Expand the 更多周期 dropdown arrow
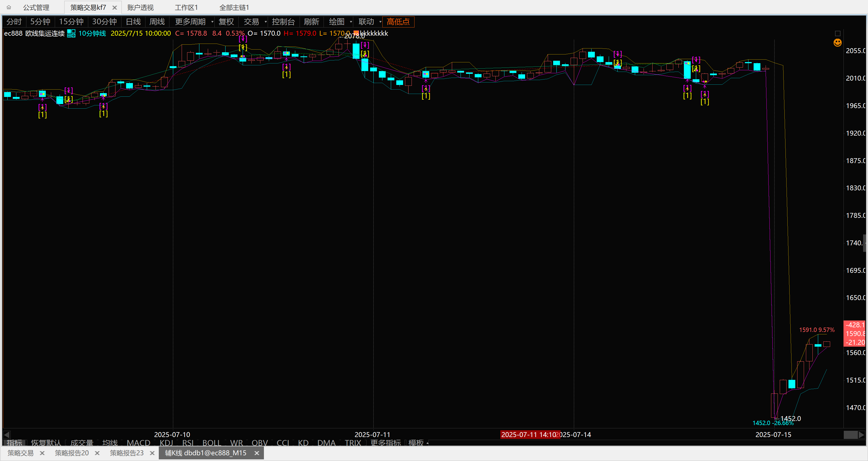Image resolution: width=868 pixels, height=461 pixels. (x=212, y=22)
